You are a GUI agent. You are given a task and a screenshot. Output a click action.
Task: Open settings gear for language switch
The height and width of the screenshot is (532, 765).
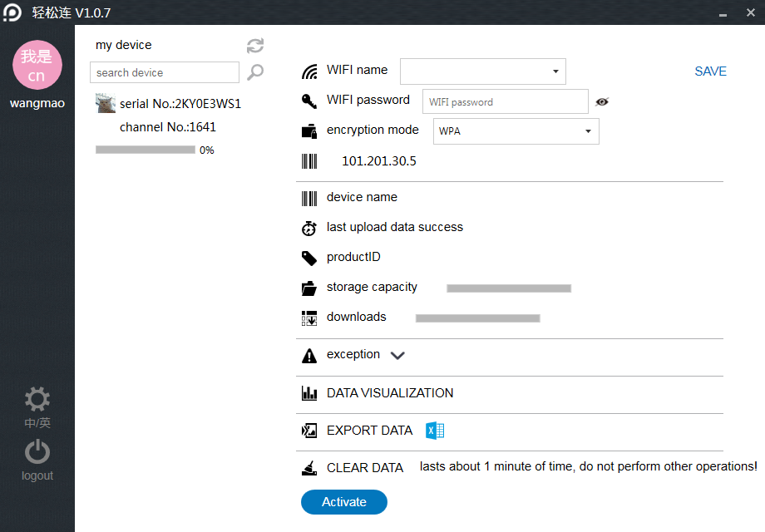click(x=37, y=399)
